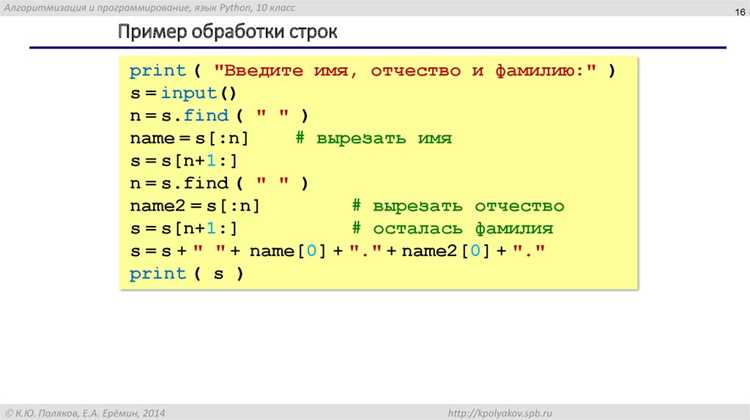Click the line 'name = s[:n]'

[x=189, y=138]
